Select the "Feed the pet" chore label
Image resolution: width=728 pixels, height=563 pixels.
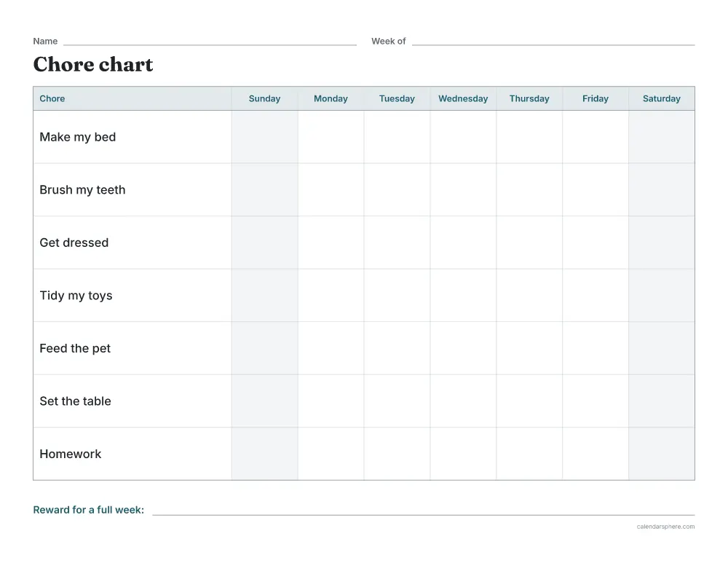coord(75,348)
